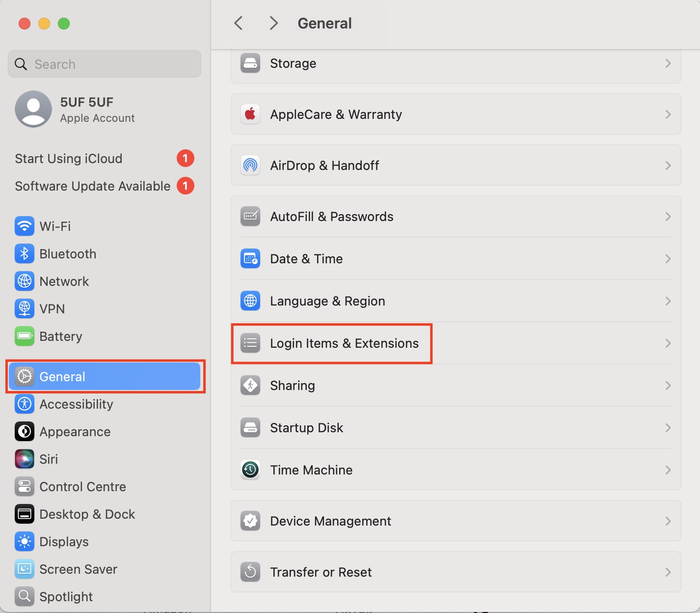Select Desktop & Dock in sidebar

(87, 514)
